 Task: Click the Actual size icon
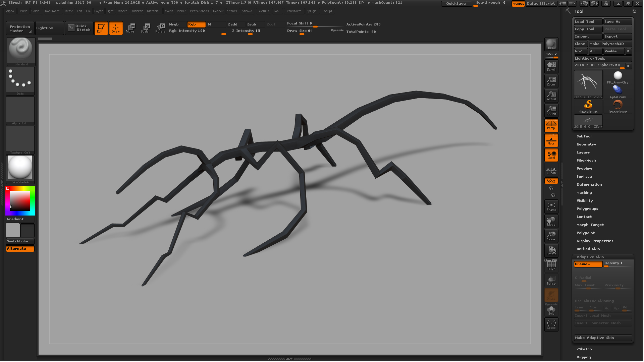(x=551, y=96)
